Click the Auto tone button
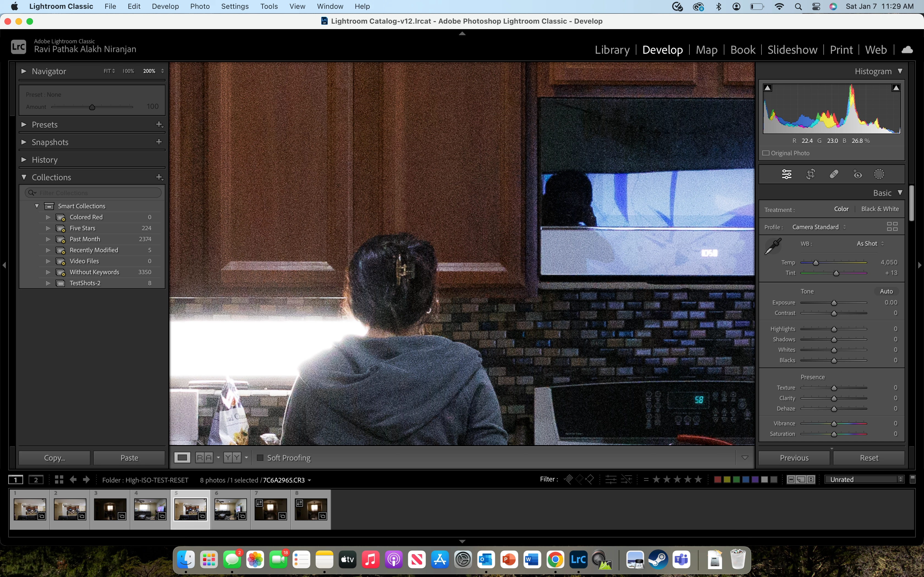 [886, 291]
